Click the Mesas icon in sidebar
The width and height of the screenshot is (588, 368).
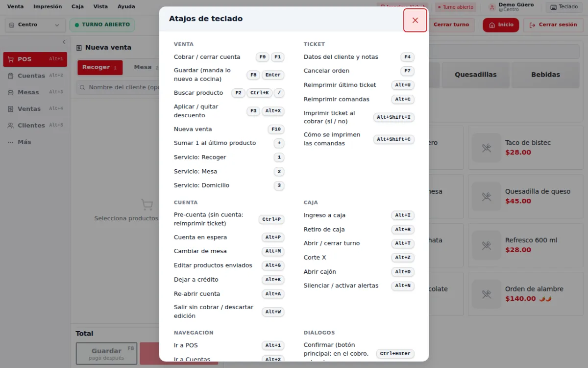coord(10,92)
